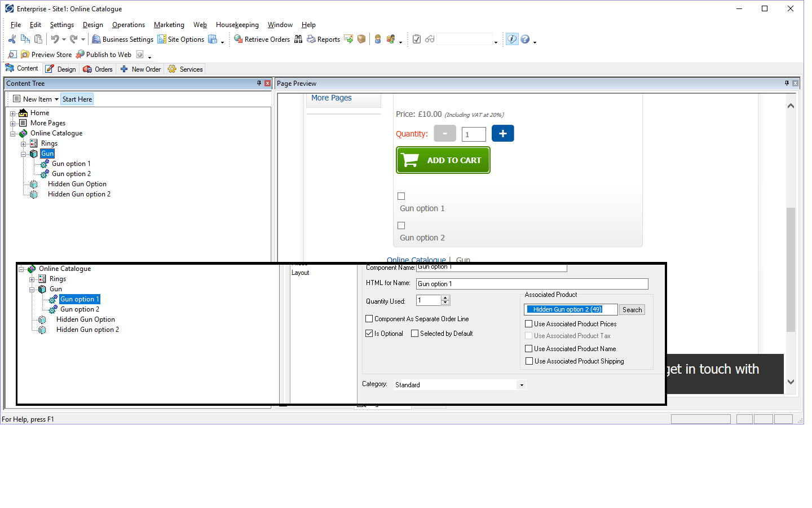Expand the Home tree node
This screenshot has height=508, width=812.
pyautogui.click(x=12, y=113)
